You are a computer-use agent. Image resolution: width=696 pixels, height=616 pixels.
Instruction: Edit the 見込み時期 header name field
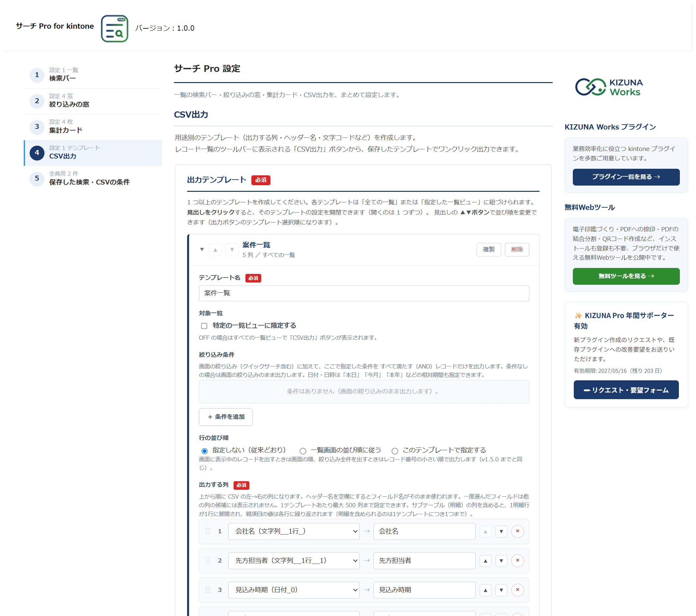click(x=424, y=590)
